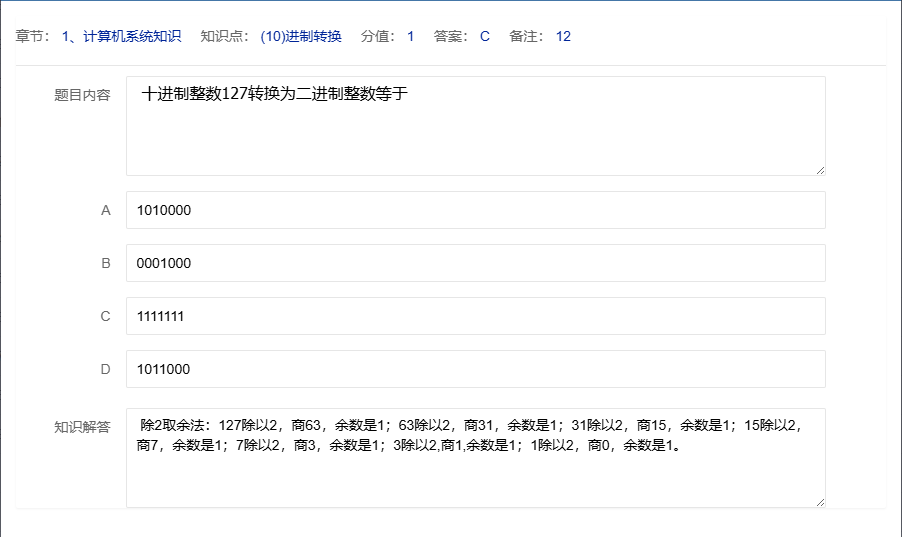Click option C field containing 1111111
The width and height of the screenshot is (902, 537).
pyautogui.click(x=475, y=316)
